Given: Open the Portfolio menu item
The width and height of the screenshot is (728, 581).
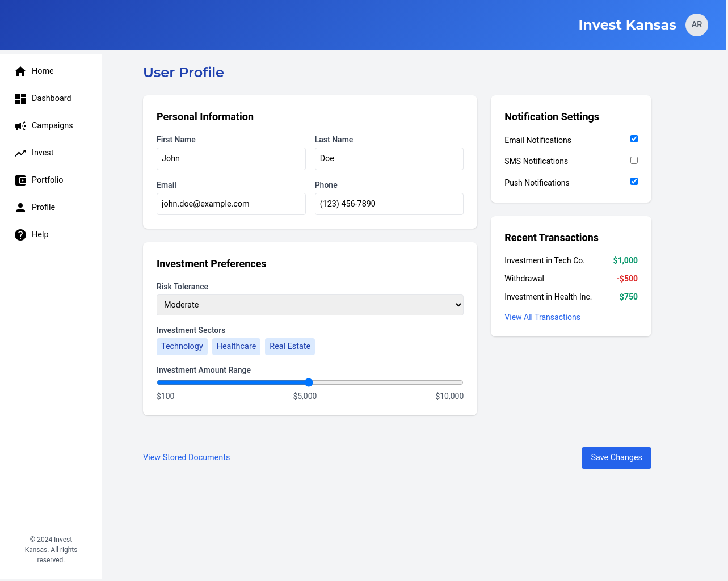Looking at the screenshot, I should 47,180.
